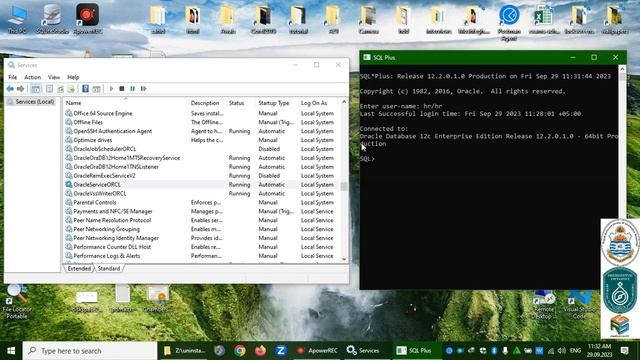Open the File menu in Services
This screenshot has width=640, height=360.
[x=13, y=77]
